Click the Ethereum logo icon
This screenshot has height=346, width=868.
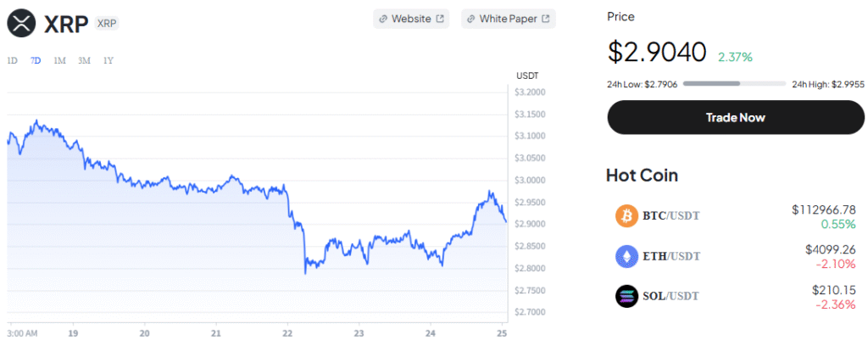pyautogui.click(x=626, y=255)
